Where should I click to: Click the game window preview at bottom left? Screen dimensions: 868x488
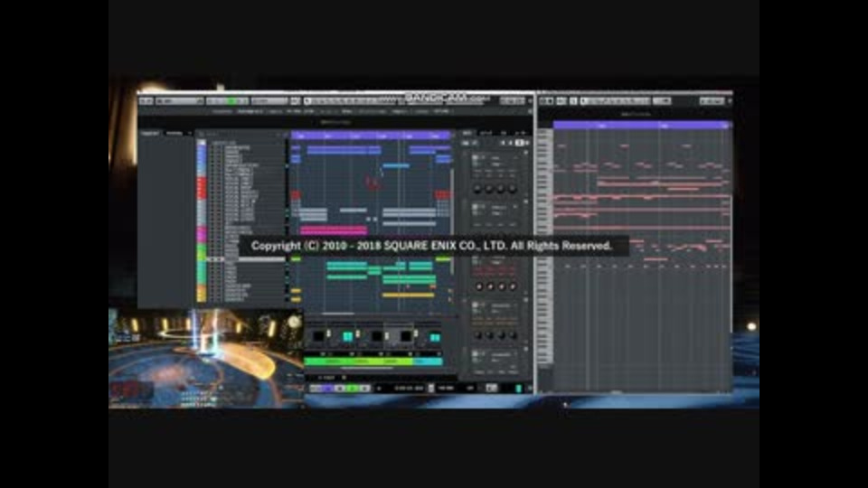click(x=206, y=359)
